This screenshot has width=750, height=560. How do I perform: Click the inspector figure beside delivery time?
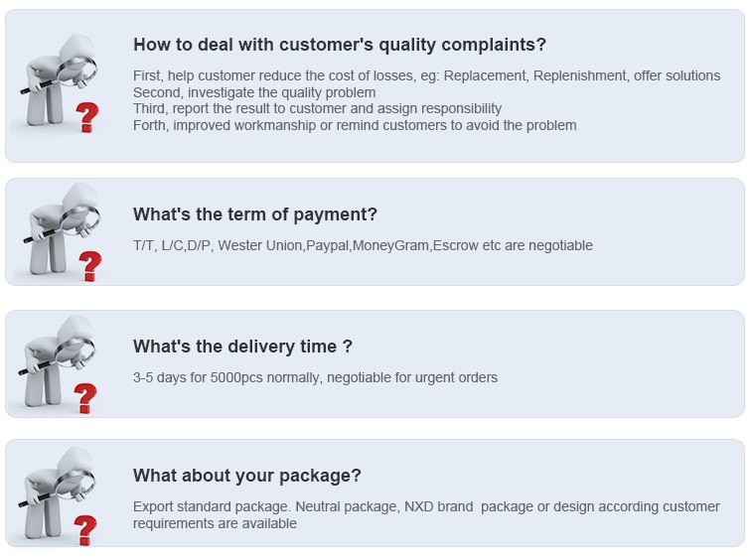[x=56, y=360]
